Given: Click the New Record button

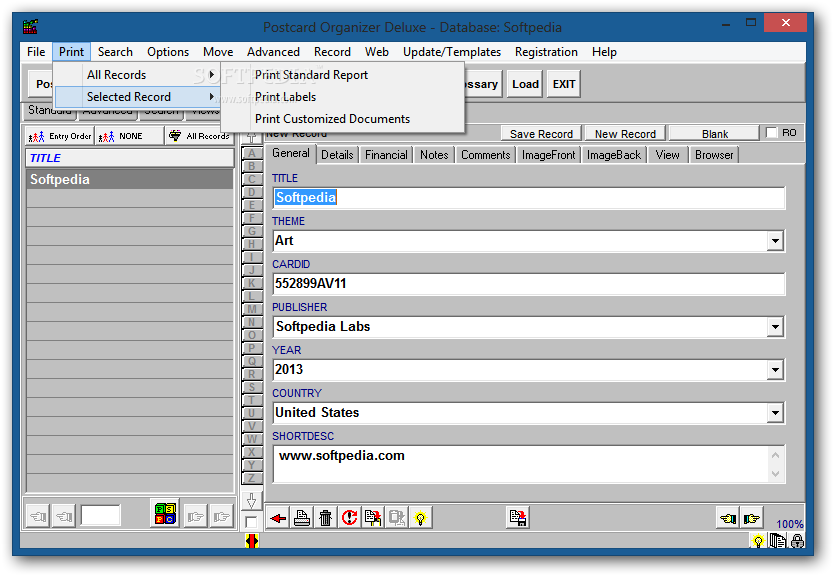Looking at the screenshot, I should 625,133.
